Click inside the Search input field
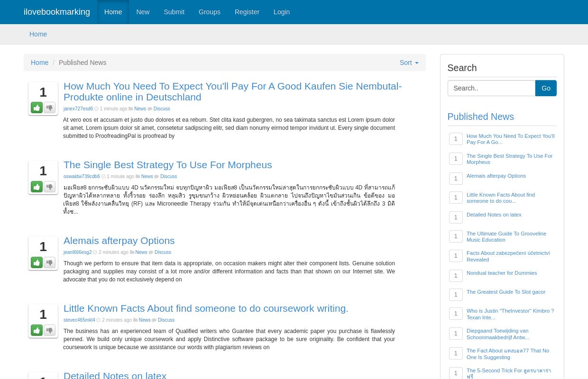The width and height of the screenshot is (588, 379). click(491, 88)
